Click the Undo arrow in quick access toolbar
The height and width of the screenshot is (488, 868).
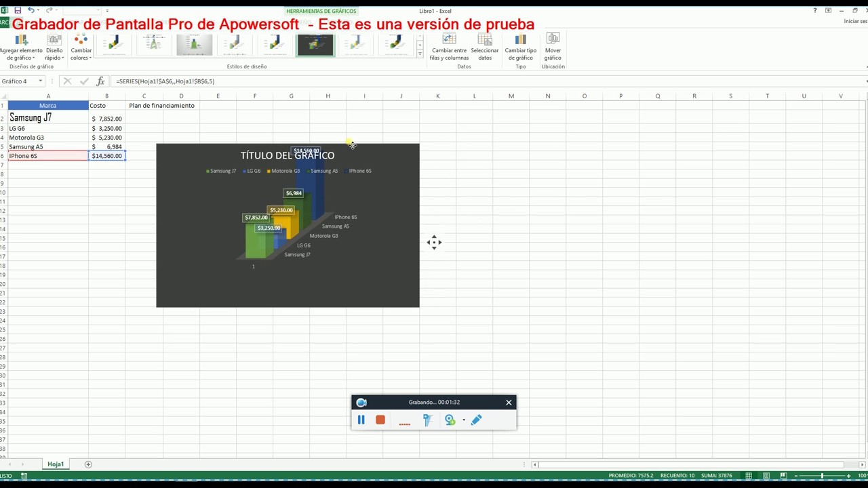pos(31,10)
